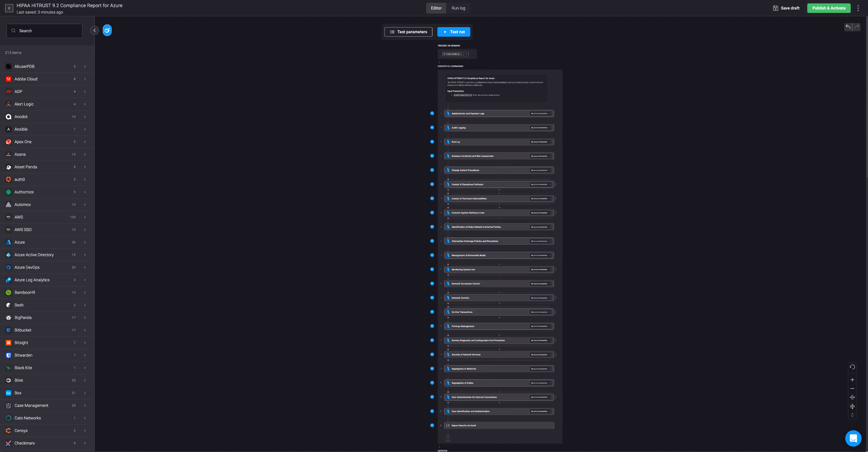Go back using the header back arrow

click(9, 8)
